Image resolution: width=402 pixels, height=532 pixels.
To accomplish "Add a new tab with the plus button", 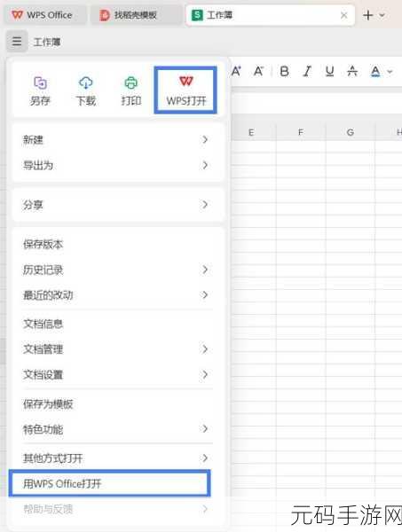I will (368, 15).
